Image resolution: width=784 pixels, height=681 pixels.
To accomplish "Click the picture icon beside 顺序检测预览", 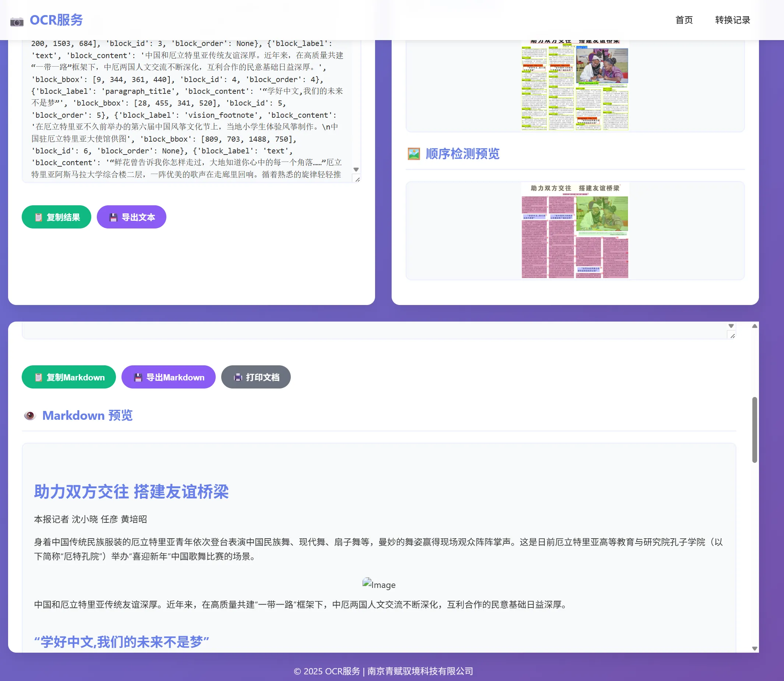I will (x=414, y=154).
